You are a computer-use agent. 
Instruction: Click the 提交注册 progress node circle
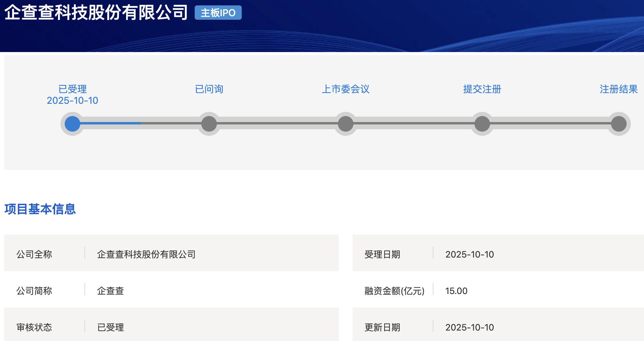pos(482,124)
